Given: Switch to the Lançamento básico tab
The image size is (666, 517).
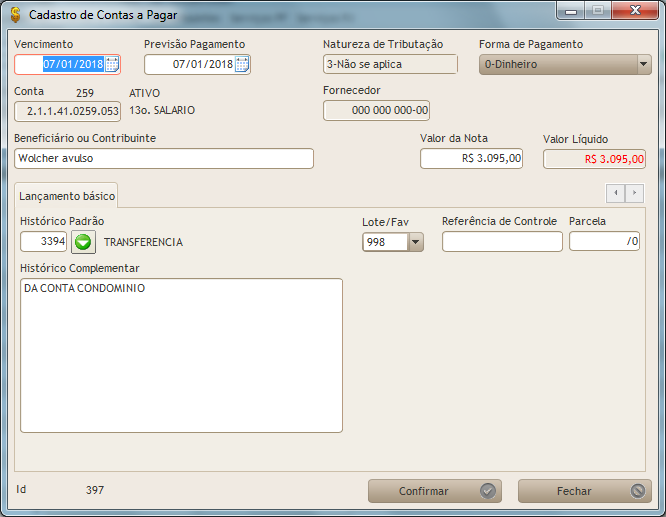Looking at the screenshot, I should click(x=67, y=196).
